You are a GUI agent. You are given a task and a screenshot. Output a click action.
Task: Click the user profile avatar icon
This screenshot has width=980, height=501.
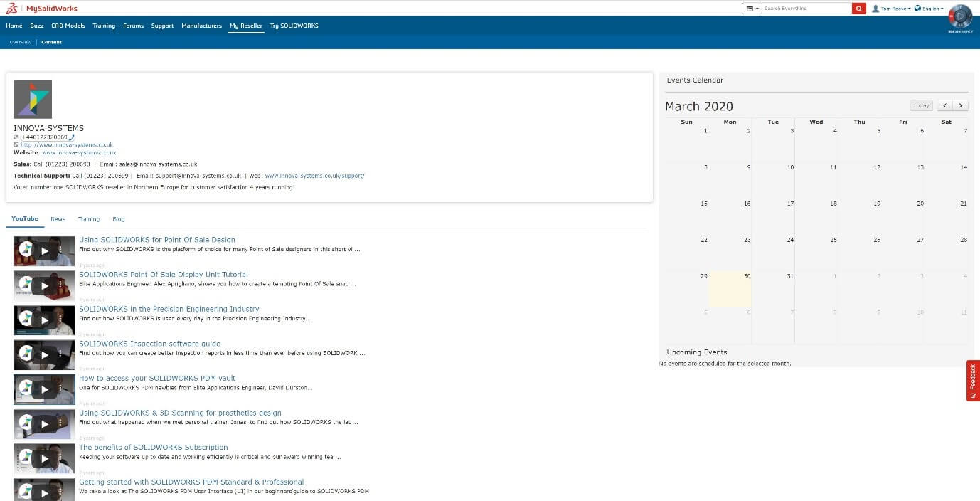point(875,9)
